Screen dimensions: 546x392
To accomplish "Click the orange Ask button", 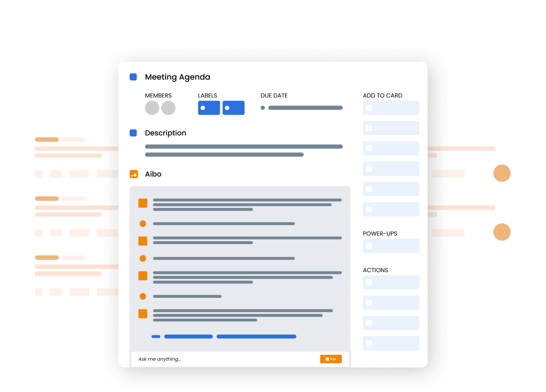I will click(x=331, y=359).
